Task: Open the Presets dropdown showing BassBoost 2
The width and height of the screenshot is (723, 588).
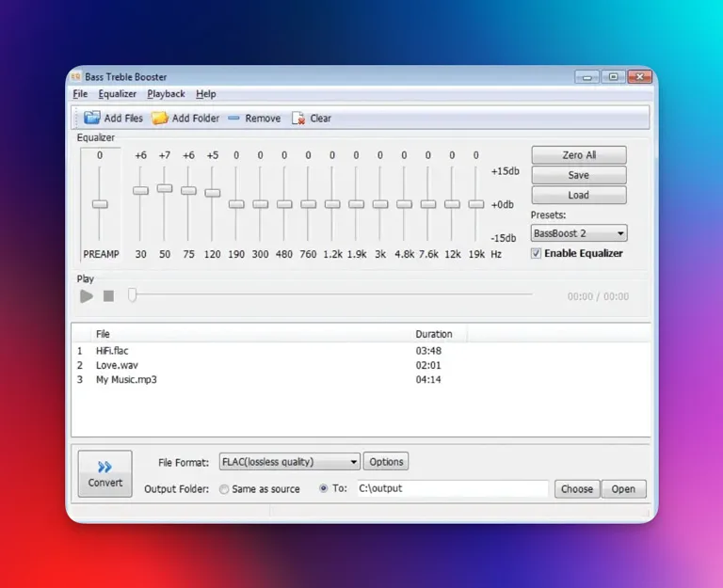Action: point(579,233)
